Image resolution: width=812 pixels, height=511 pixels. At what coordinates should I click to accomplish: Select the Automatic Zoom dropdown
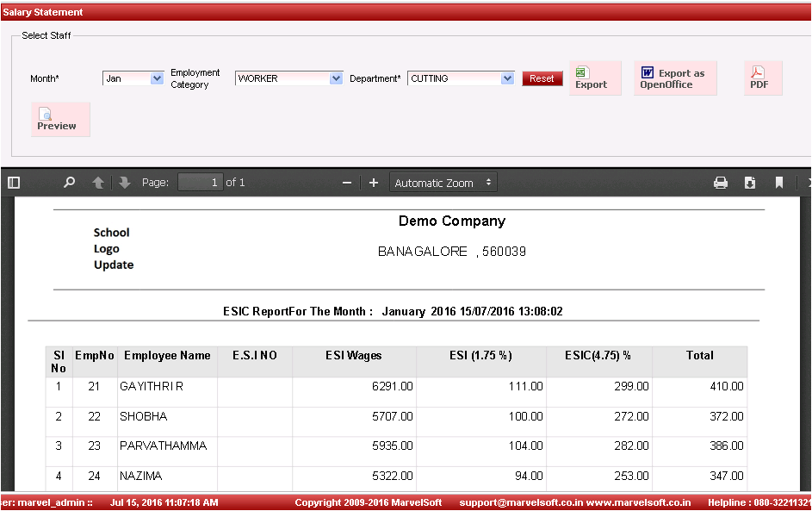tap(443, 183)
